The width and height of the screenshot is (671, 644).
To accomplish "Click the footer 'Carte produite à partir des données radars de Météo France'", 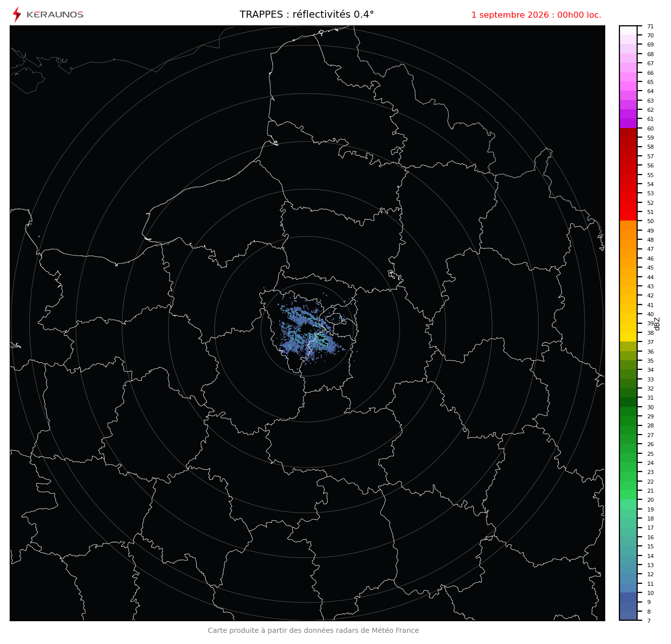I will pyautogui.click(x=314, y=630).
